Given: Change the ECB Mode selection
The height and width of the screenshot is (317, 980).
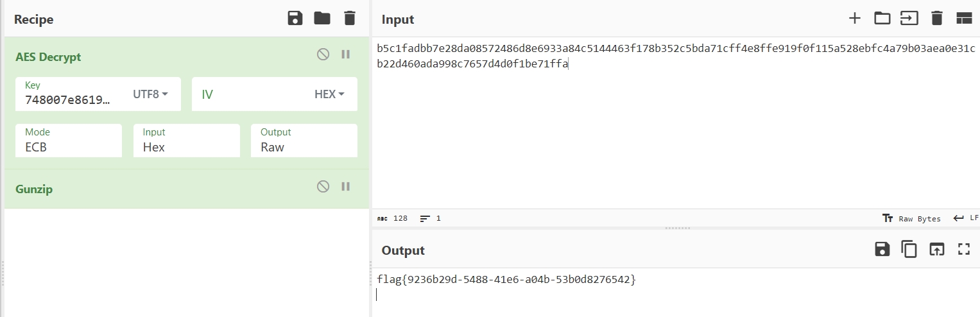Looking at the screenshot, I should (69, 141).
